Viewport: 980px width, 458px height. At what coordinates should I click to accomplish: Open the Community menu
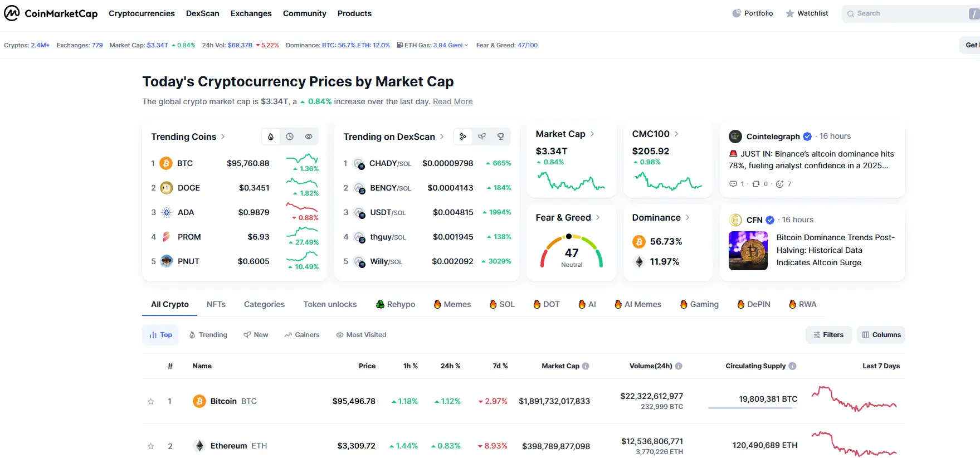[x=305, y=13]
